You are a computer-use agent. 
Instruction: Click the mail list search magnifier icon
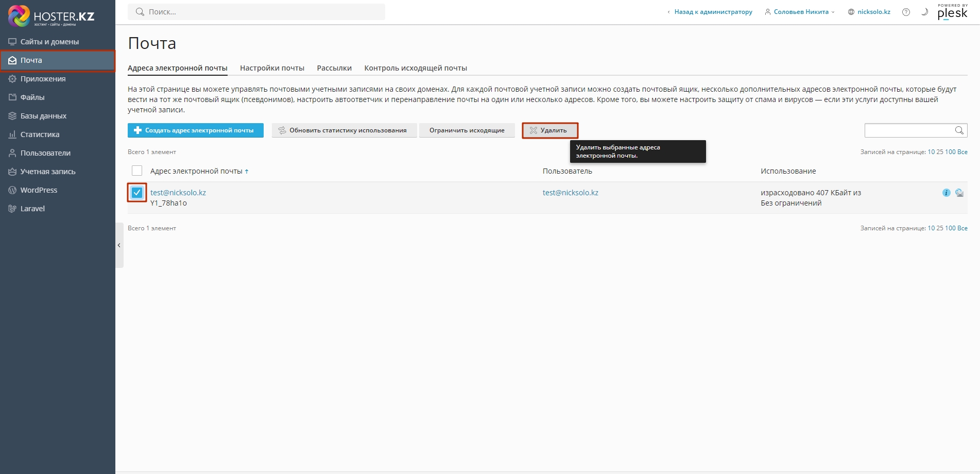959,130
